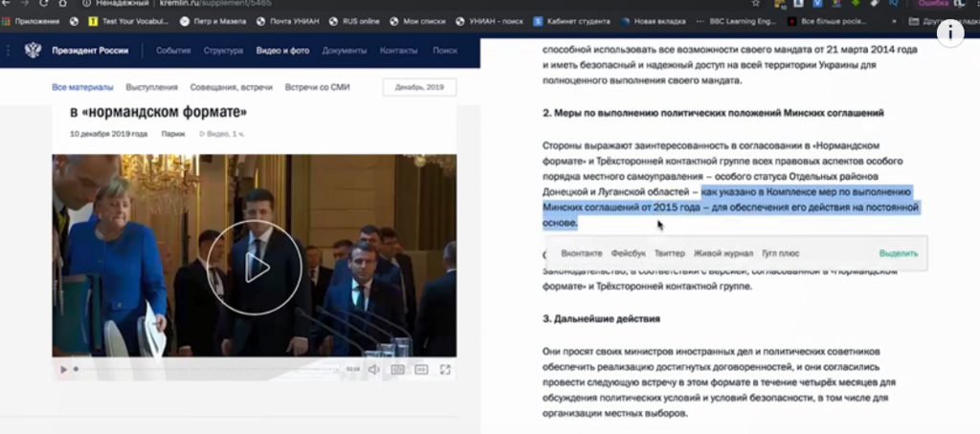Click the small play button below the video

63,370
